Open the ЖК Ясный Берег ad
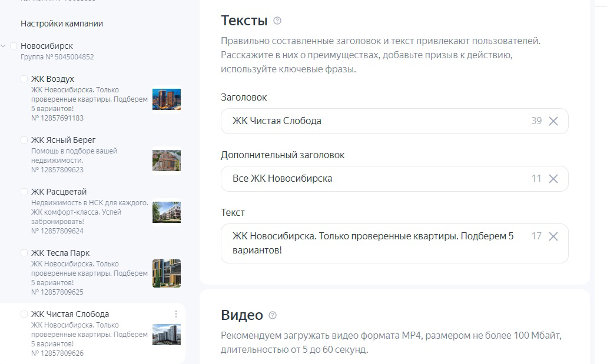The image size is (607, 364). tap(63, 140)
